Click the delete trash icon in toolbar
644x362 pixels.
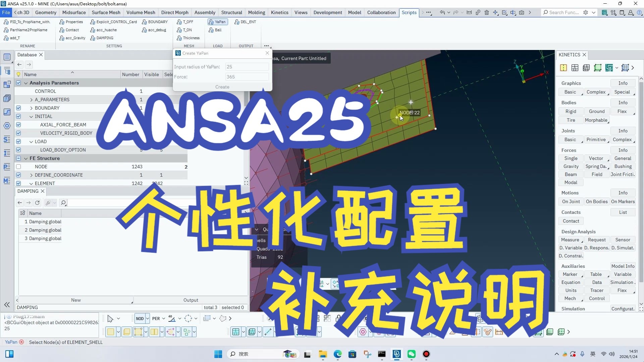point(487,12)
